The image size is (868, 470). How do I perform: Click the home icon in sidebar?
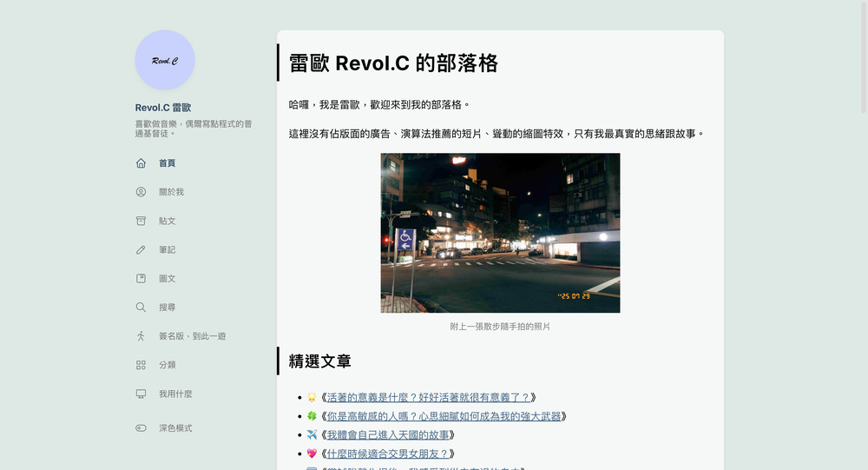pos(141,163)
